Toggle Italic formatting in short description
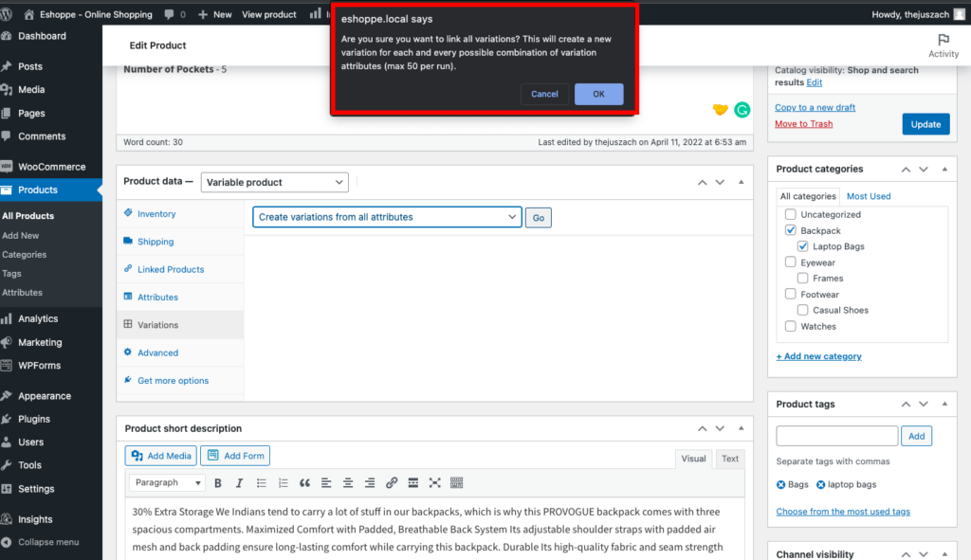 [240, 482]
